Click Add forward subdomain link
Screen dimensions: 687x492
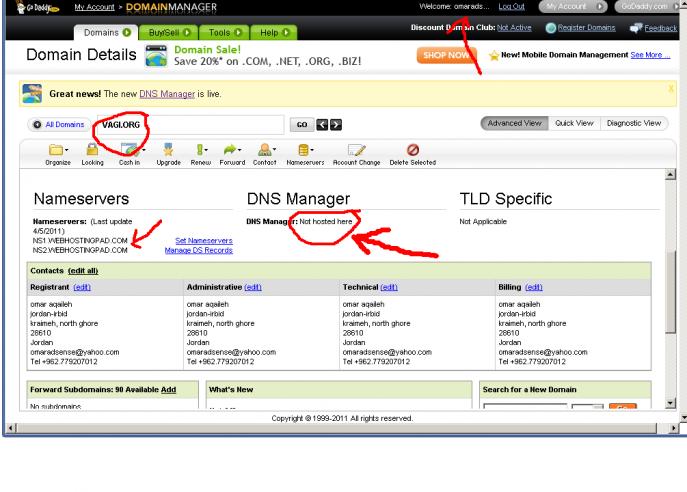(x=168, y=390)
